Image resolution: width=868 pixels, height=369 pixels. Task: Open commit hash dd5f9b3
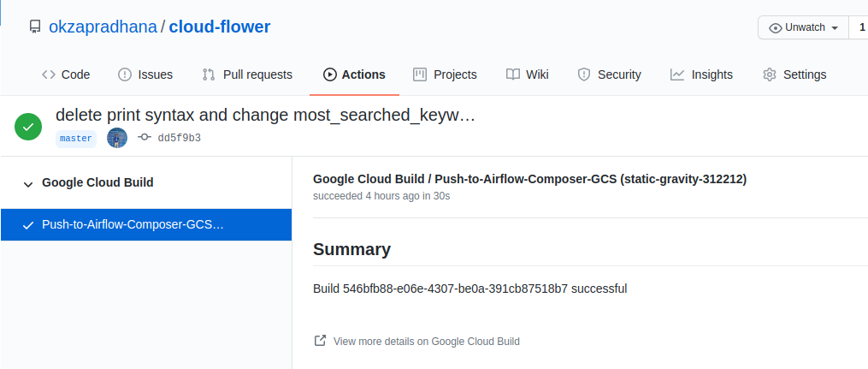click(x=180, y=138)
